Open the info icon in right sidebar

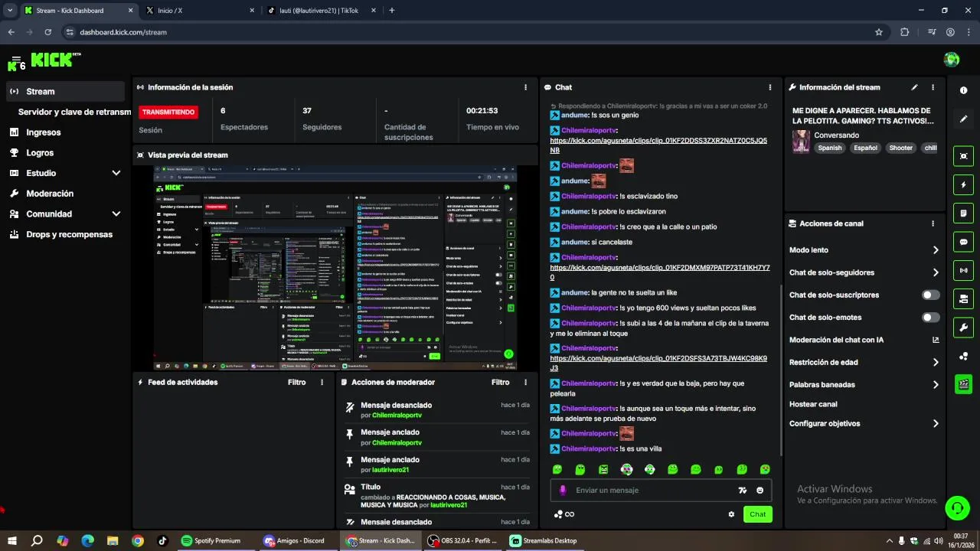coord(963,90)
